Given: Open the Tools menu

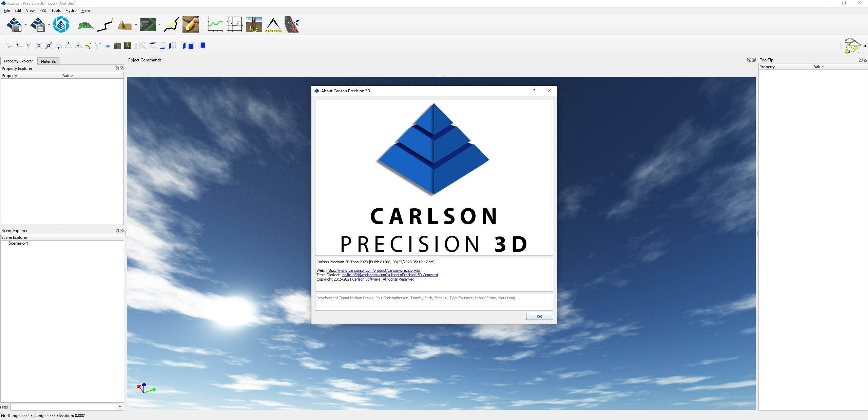Looking at the screenshot, I should (x=56, y=11).
